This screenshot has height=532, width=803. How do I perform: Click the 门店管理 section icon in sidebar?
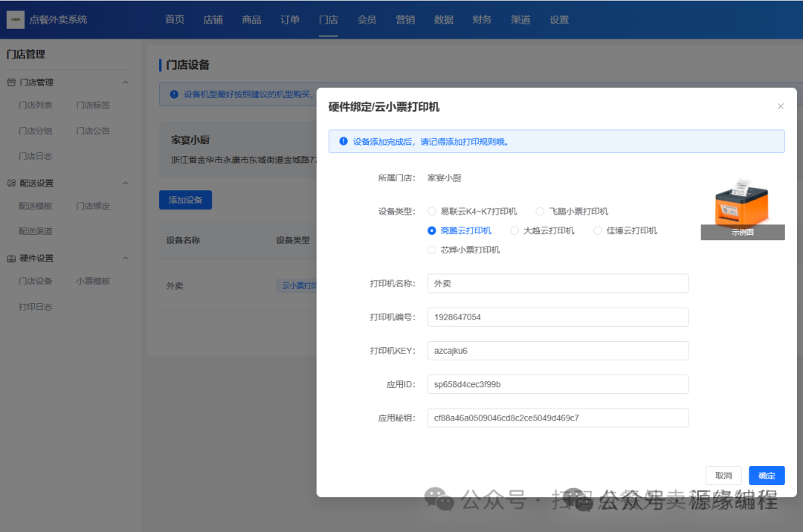point(11,82)
